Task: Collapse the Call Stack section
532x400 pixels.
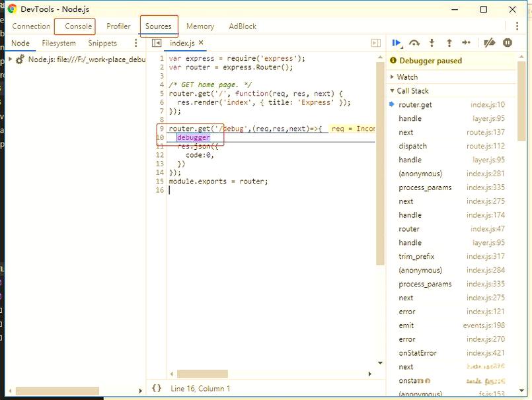Action: (392, 90)
